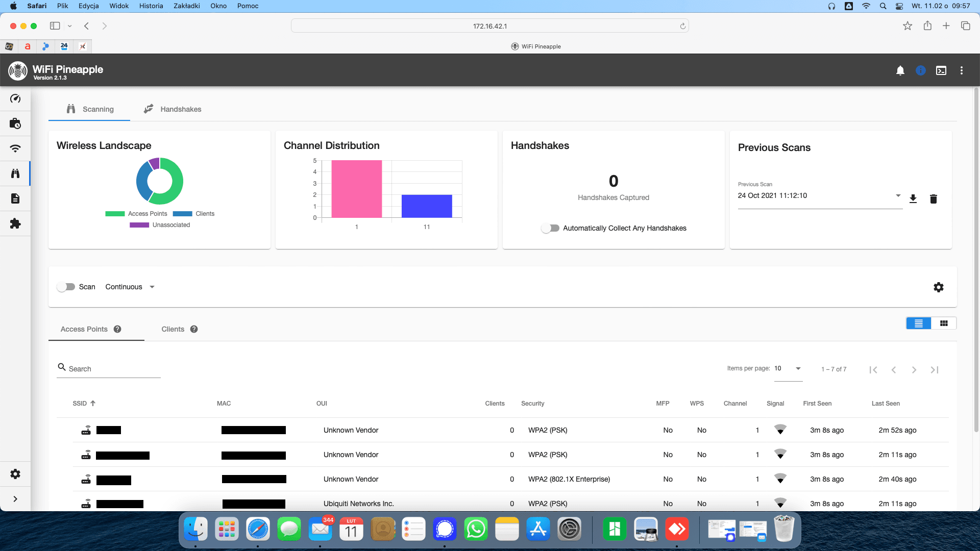Switch to the Handshakes tab
This screenshot has width=980, height=551.
(173, 109)
